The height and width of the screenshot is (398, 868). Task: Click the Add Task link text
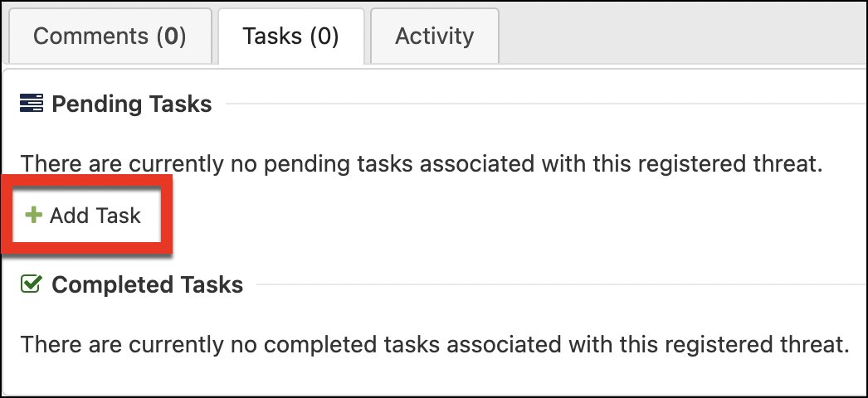[x=95, y=215]
